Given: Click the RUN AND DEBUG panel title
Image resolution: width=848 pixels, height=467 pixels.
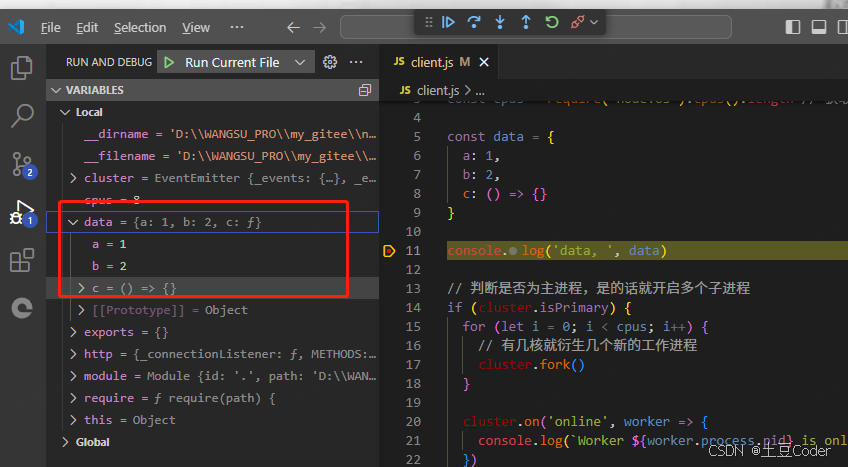Looking at the screenshot, I should 109,62.
